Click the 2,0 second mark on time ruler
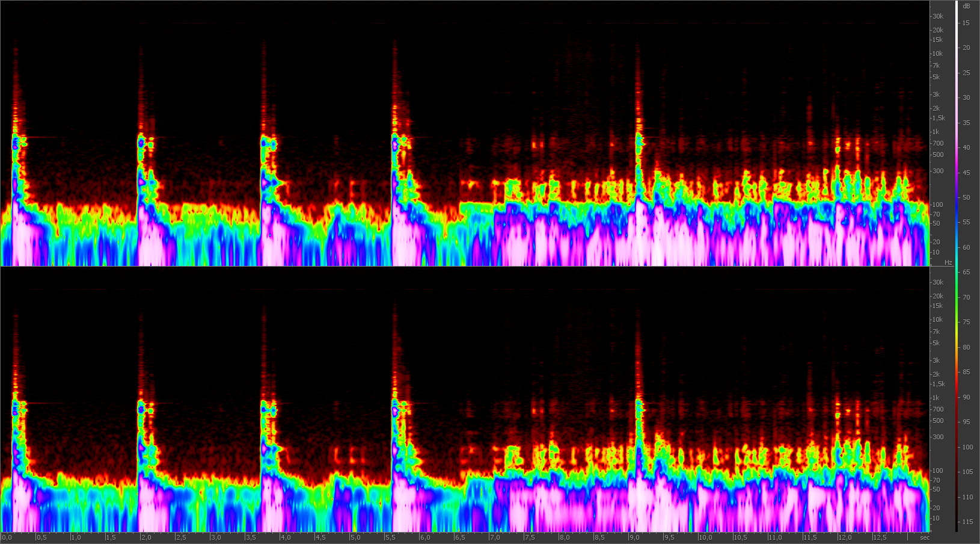Screen dimensions: 980x544 point(145,537)
